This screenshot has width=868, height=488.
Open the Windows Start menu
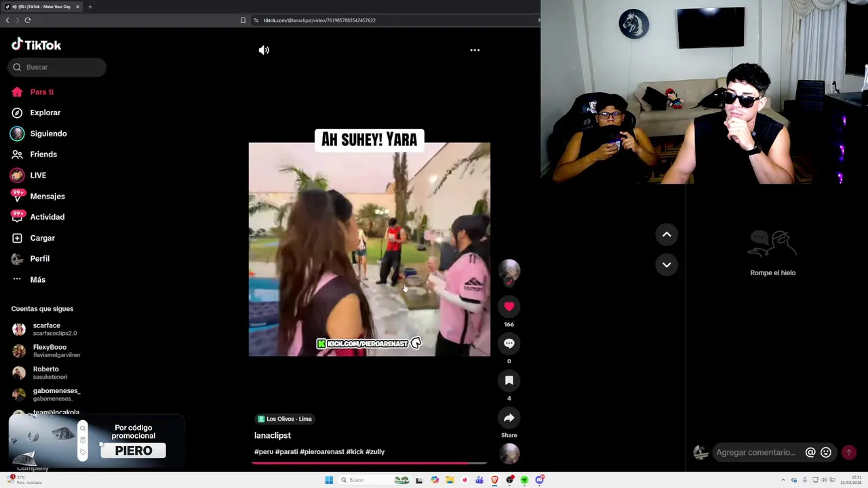329,480
